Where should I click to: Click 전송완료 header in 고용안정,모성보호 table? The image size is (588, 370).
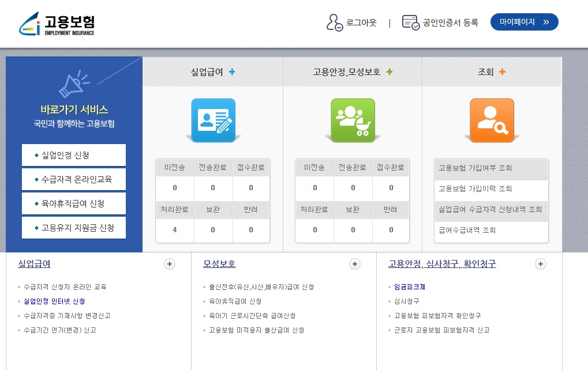pos(352,167)
